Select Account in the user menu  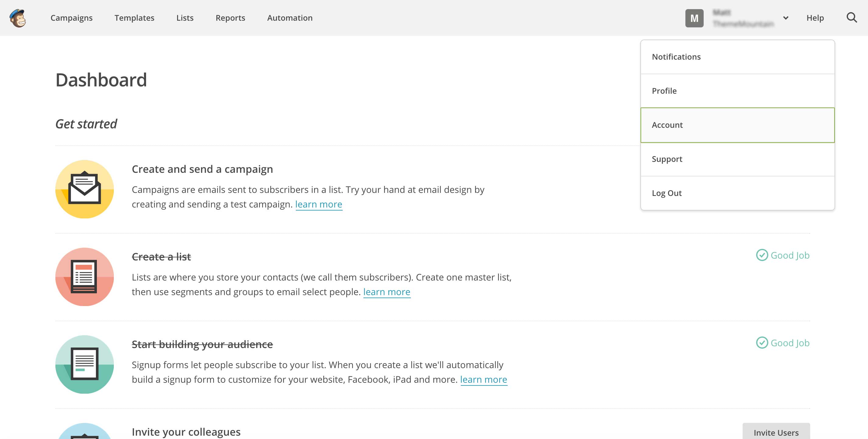pyautogui.click(x=737, y=125)
